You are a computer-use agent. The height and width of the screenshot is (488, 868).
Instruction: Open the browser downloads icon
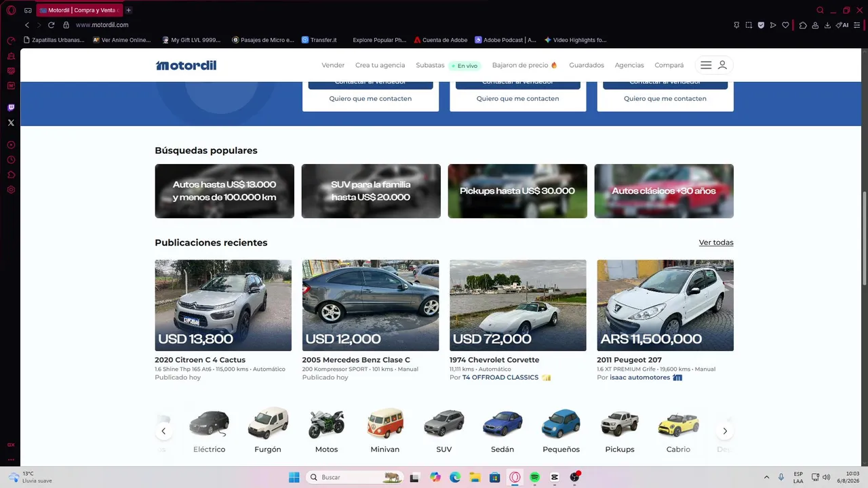pyautogui.click(x=827, y=25)
